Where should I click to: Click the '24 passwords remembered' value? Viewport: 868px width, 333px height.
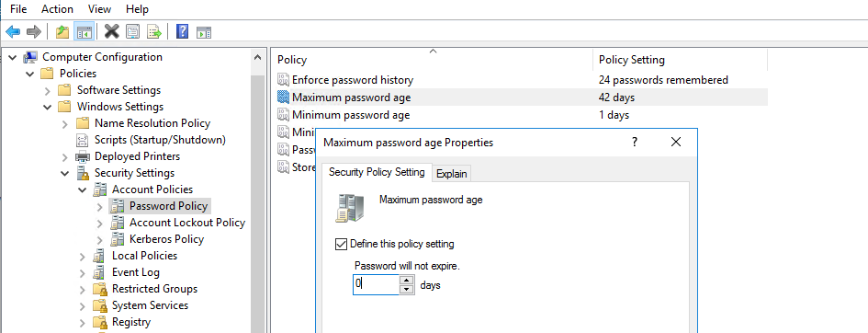[x=663, y=80]
